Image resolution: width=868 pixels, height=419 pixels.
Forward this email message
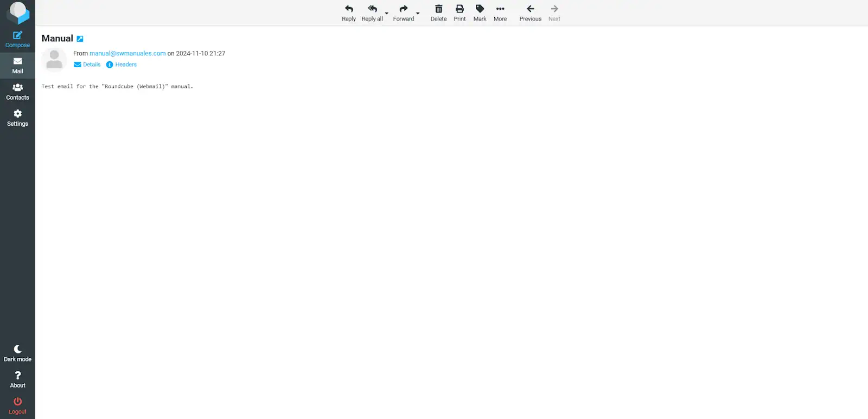click(403, 12)
